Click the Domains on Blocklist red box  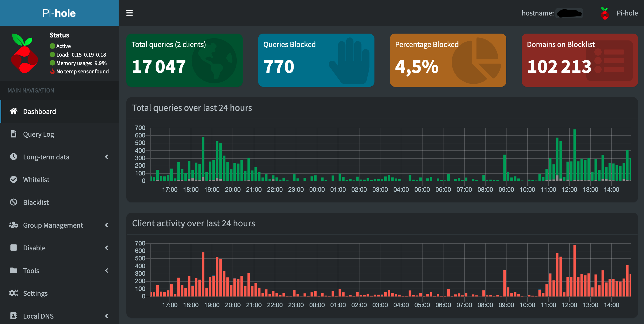tap(580, 60)
